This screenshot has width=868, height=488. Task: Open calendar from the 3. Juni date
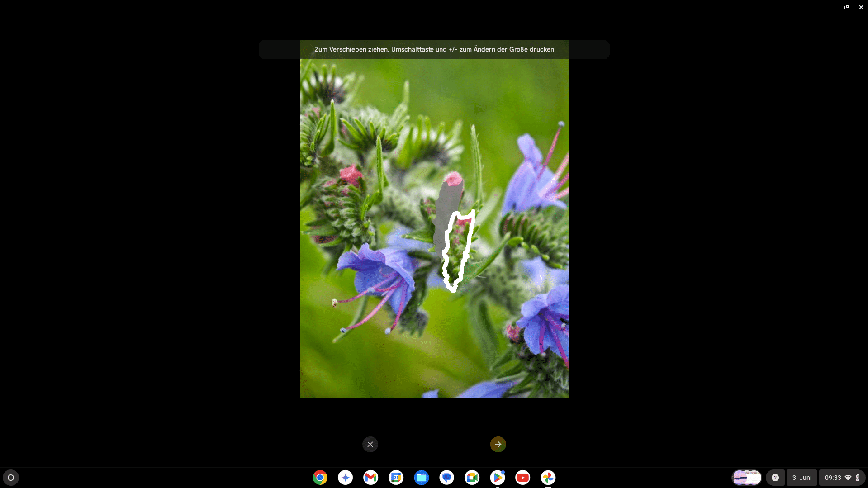tap(802, 478)
